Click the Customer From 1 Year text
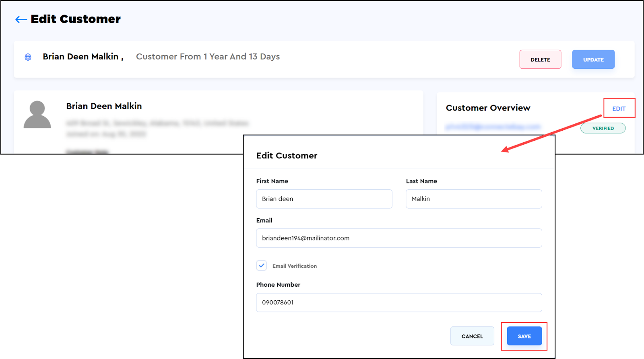Image resolution: width=644 pixels, height=359 pixels. point(208,57)
